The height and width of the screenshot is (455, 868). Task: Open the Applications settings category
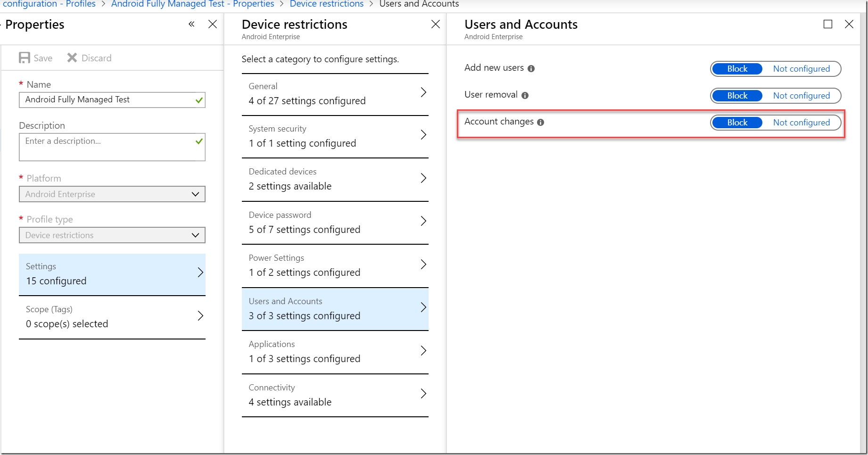[x=335, y=352]
